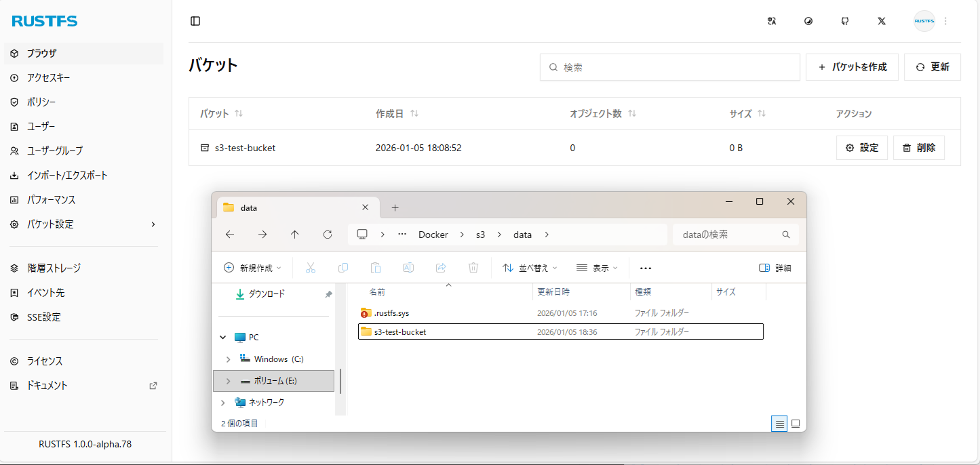Click the language translate icon

tap(771, 21)
